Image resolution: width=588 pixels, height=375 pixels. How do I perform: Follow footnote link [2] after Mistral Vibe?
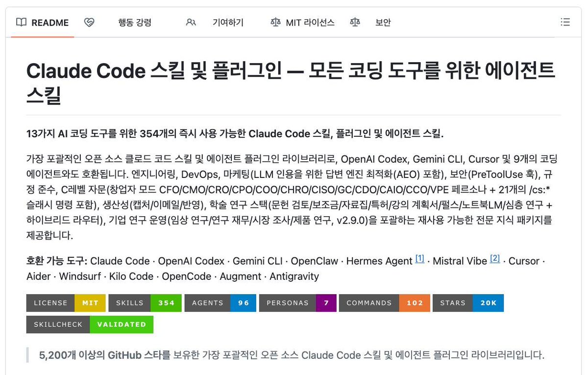click(495, 258)
